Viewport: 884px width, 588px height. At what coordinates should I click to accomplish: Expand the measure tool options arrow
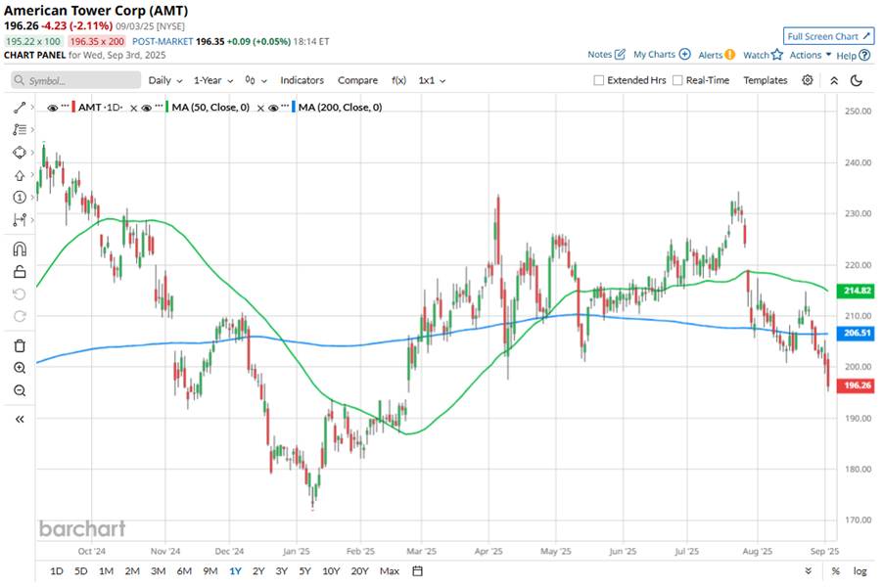[x=32, y=220]
